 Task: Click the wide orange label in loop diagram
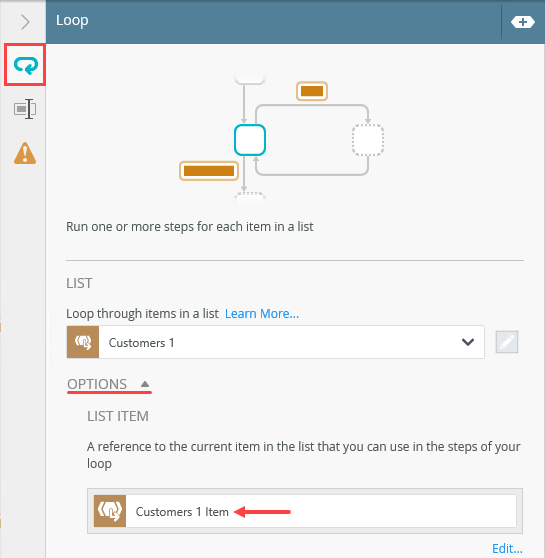coord(209,171)
